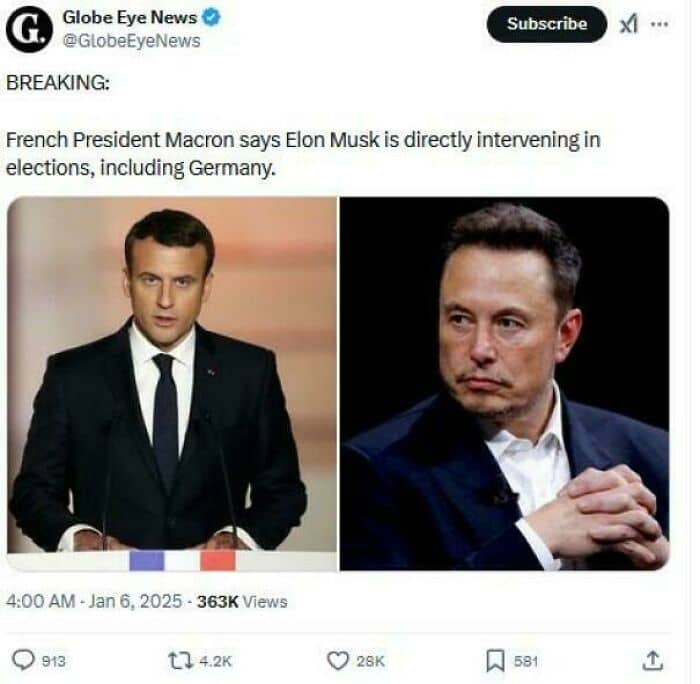The height and width of the screenshot is (684, 700).
Task: Open the @GlobeEyeNews handle link
Action: click(131, 41)
